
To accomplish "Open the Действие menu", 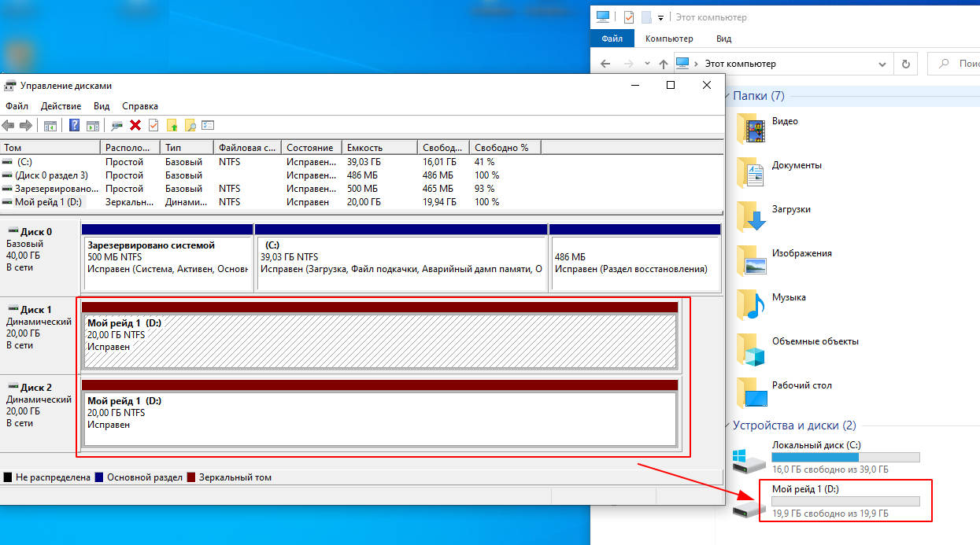I will pyautogui.click(x=61, y=106).
